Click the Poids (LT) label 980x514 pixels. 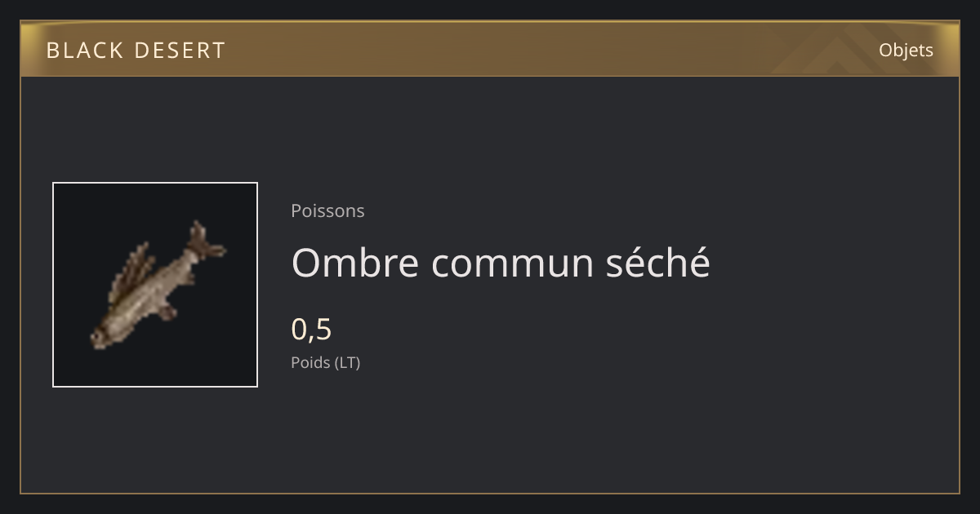point(325,362)
